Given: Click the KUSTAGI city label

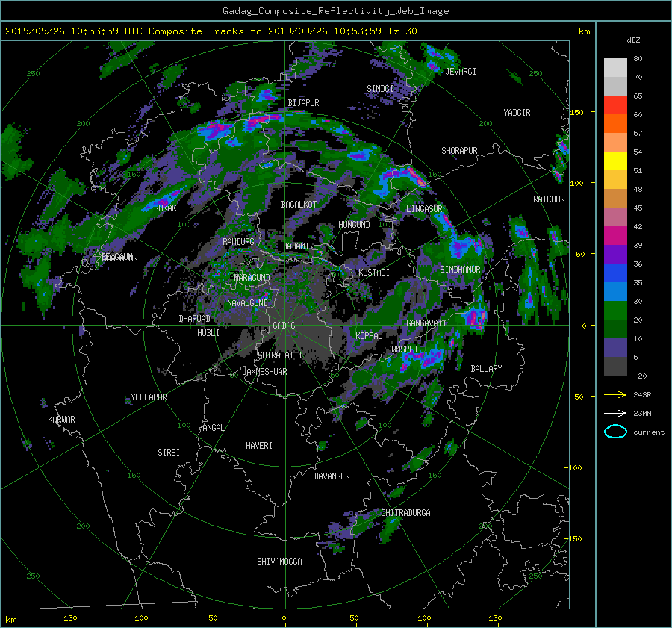Looking at the screenshot, I should click(x=374, y=273).
